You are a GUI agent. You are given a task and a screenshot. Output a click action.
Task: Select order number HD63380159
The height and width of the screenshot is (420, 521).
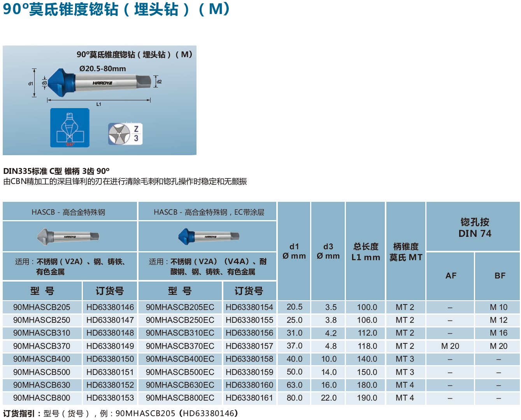(249, 372)
